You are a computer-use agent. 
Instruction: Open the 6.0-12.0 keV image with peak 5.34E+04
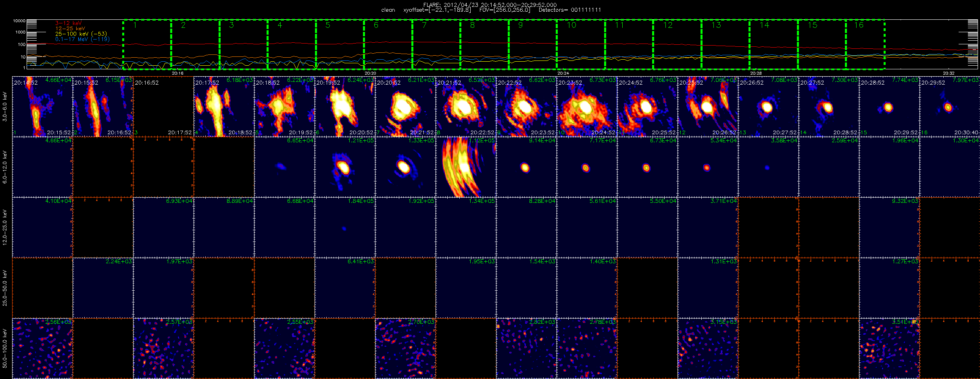pos(708,167)
